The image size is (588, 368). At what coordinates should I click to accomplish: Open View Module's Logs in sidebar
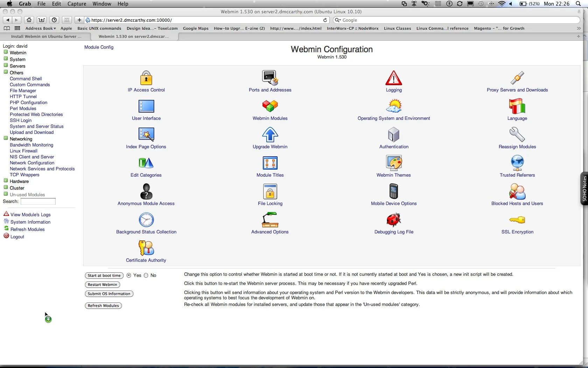(x=30, y=214)
